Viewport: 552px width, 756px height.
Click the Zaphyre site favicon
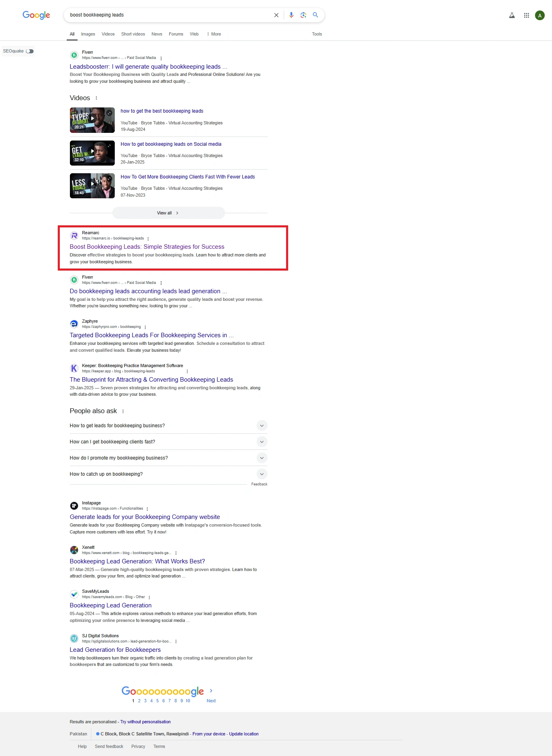point(74,324)
